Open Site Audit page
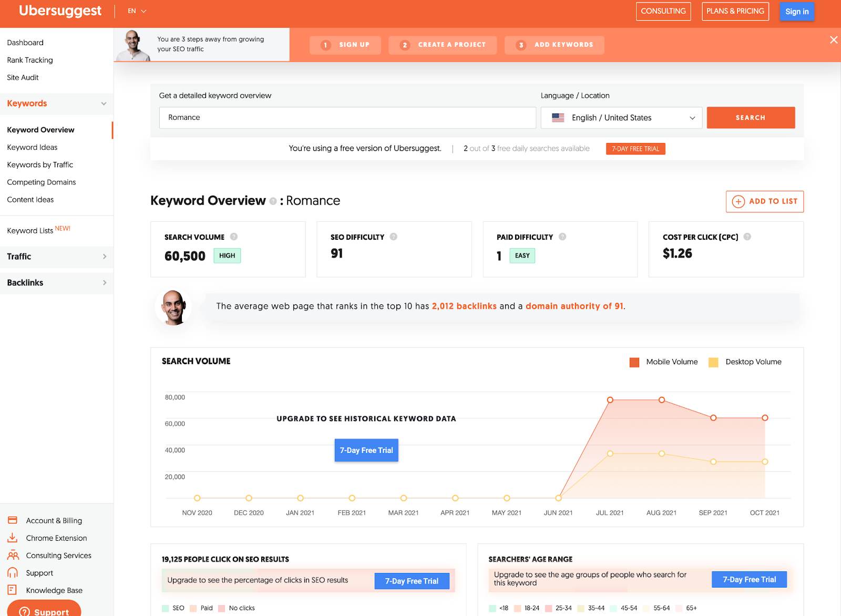The image size is (841, 616). click(x=23, y=77)
